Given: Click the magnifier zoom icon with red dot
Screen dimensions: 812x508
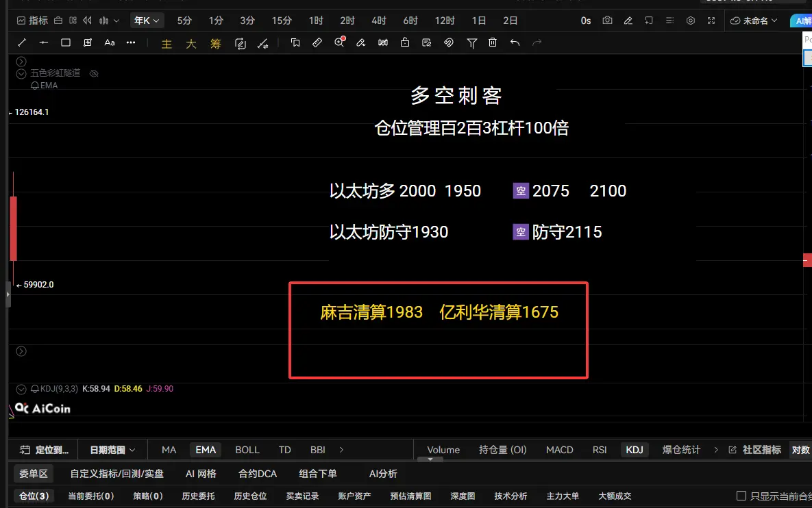Looking at the screenshot, I should [340, 42].
